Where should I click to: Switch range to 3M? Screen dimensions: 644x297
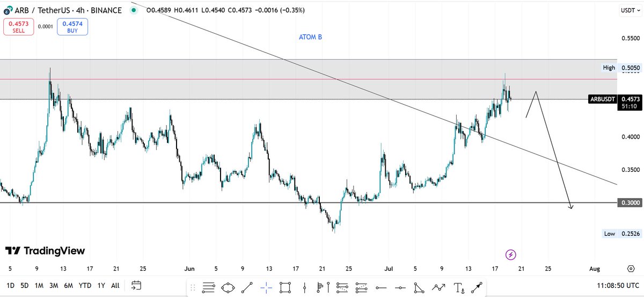(x=53, y=286)
